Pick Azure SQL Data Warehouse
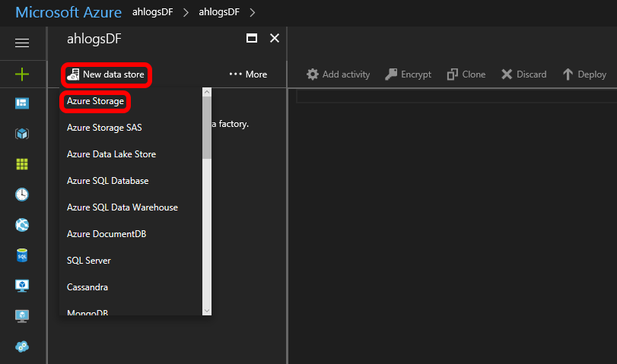 (122, 207)
